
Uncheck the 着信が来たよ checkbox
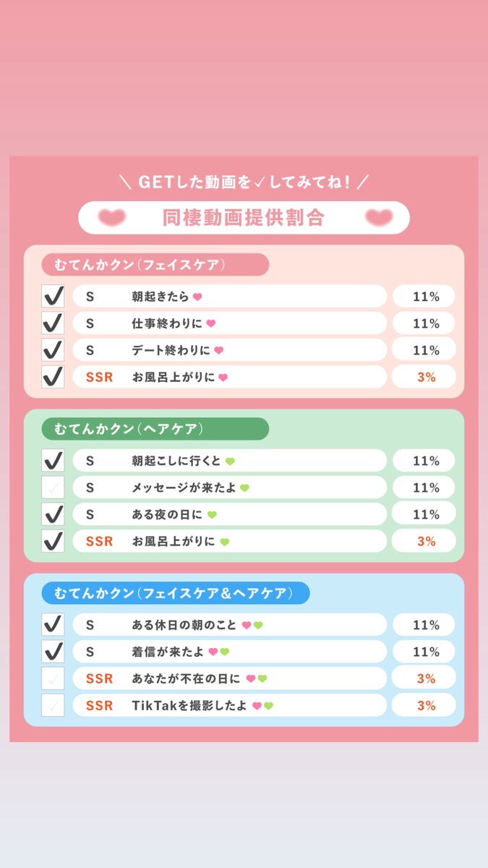click(x=53, y=652)
